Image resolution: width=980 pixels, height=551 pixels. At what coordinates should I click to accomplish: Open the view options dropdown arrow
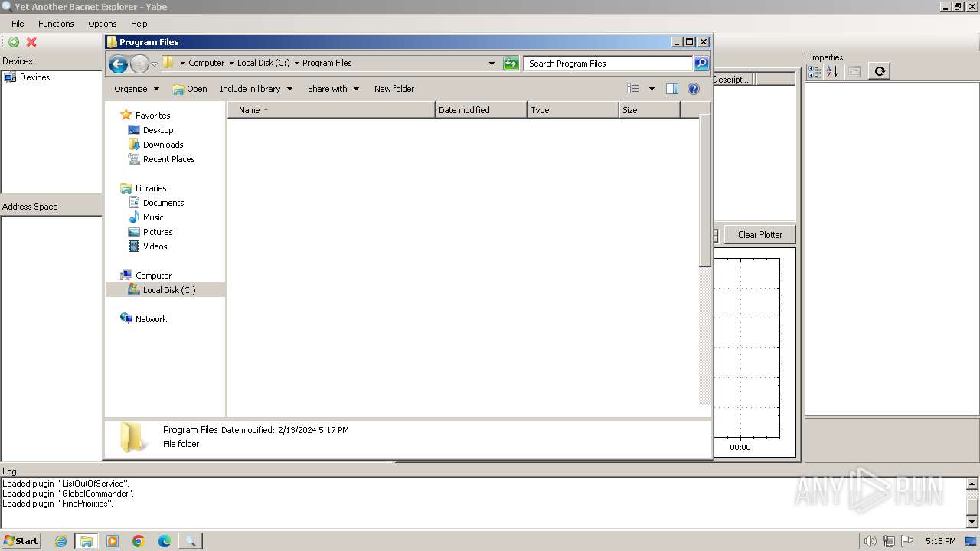click(x=652, y=89)
